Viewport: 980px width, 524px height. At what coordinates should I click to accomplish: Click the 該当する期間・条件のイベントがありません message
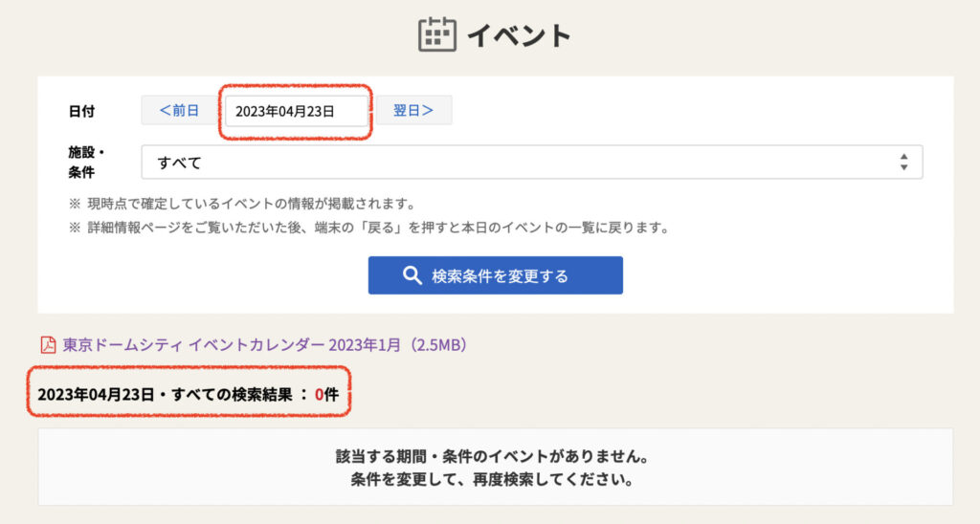(493, 456)
